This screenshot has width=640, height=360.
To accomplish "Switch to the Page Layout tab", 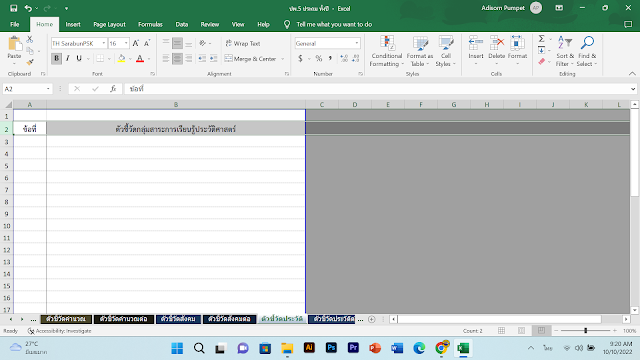I will 109,24.
